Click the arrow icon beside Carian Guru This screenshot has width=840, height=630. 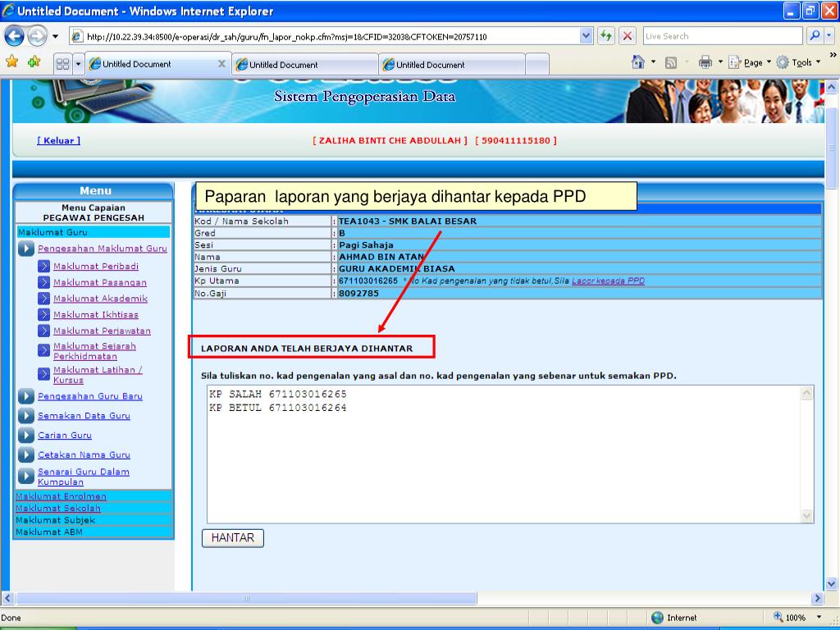[25, 435]
